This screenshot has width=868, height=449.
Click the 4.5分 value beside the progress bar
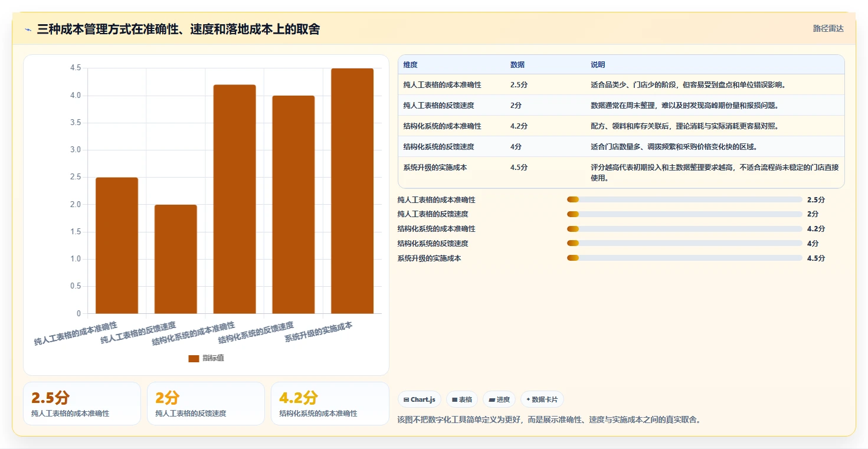coord(816,258)
